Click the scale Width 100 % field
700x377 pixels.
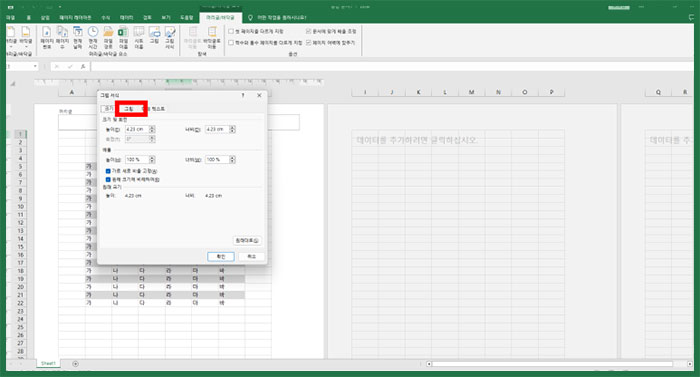tap(217, 159)
